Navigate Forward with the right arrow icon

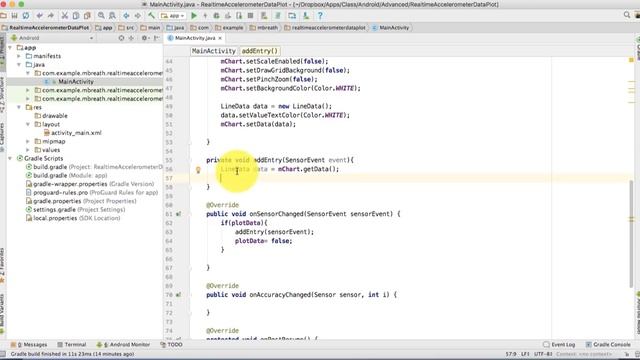(x=138, y=16)
